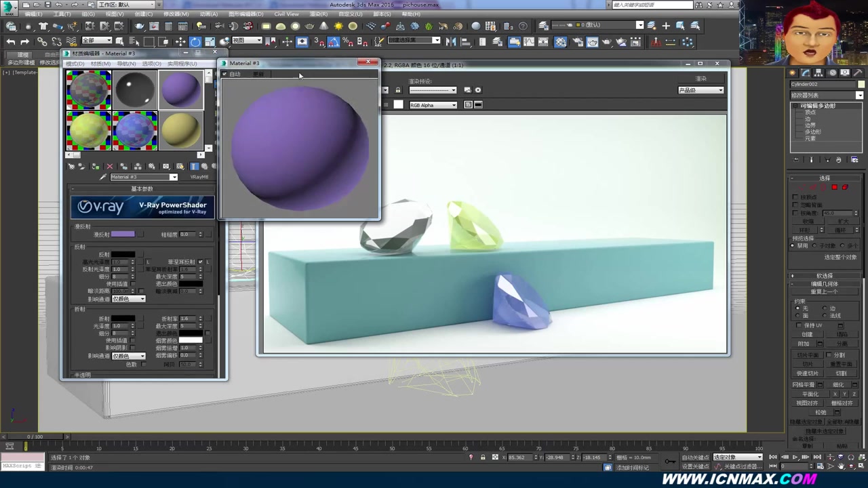Image resolution: width=868 pixels, height=488 pixels.
Task: Open the Civil View menu
Action: pos(286,14)
